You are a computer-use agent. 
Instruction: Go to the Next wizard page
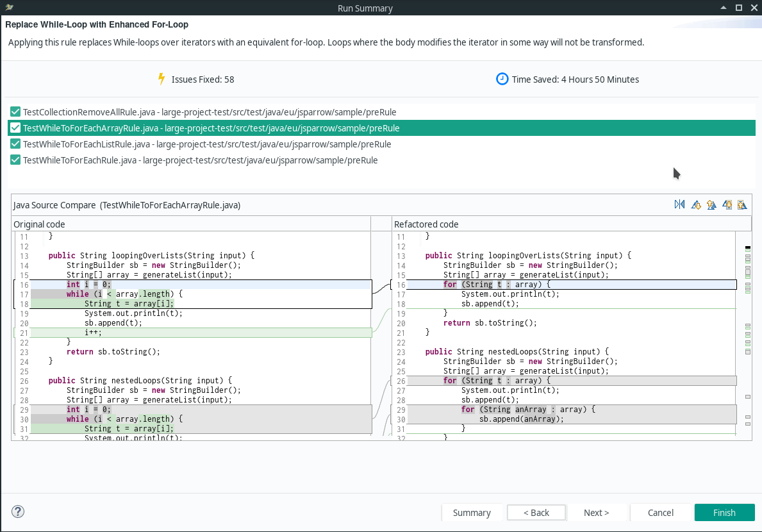(596, 513)
